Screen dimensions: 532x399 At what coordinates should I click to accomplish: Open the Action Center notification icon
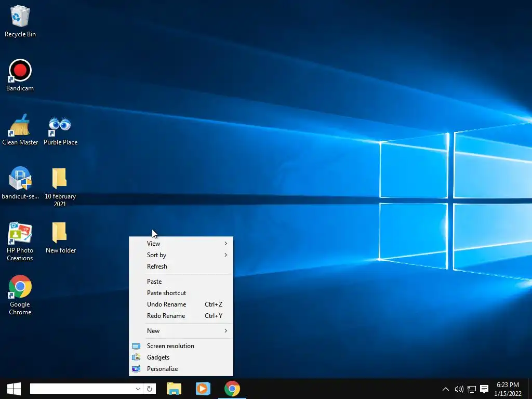click(484, 389)
